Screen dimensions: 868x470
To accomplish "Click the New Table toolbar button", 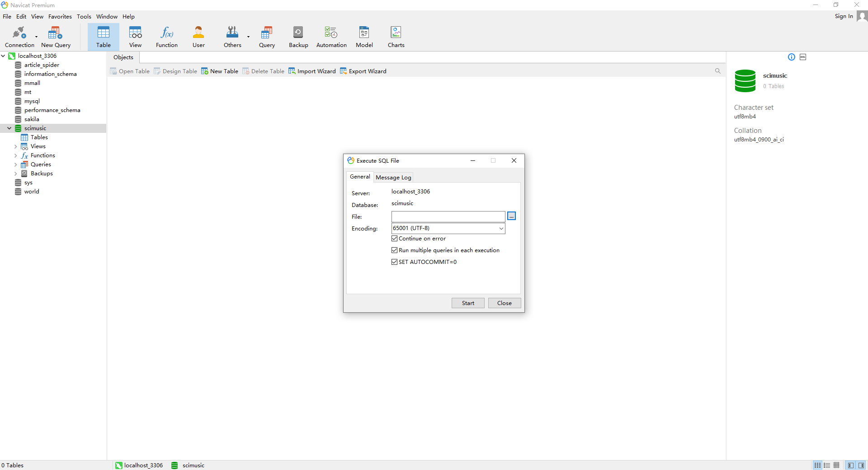I will click(x=220, y=71).
